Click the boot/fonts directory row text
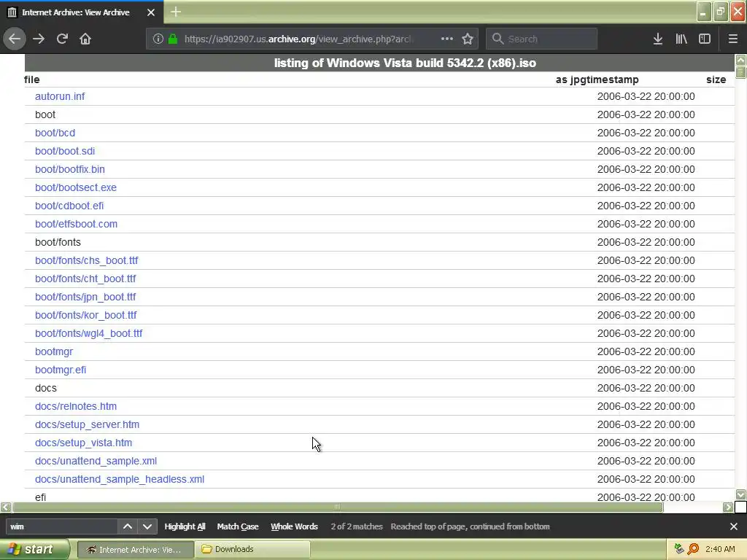Image resolution: width=747 pixels, height=560 pixels. coord(58,242)
